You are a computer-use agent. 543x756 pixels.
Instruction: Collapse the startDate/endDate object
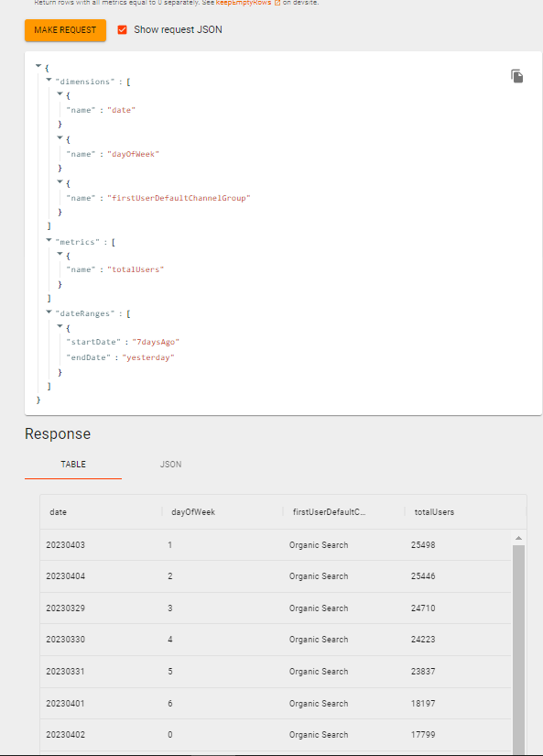point(60,326)
